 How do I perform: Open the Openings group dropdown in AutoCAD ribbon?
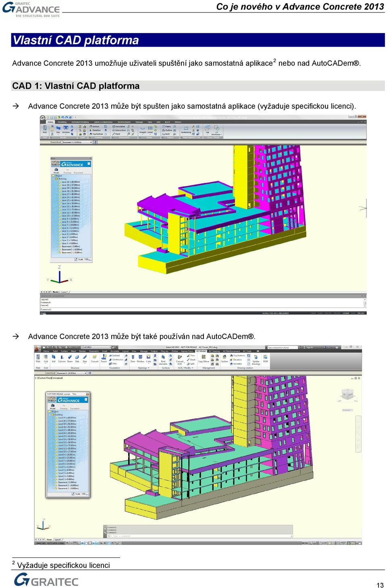(143, 368)
